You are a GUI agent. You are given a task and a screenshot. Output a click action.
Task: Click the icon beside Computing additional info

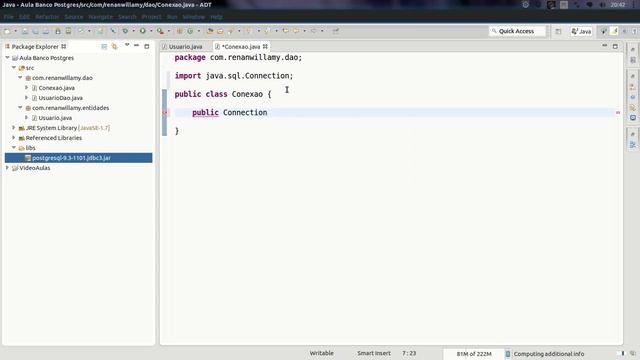tap(508, 354)
